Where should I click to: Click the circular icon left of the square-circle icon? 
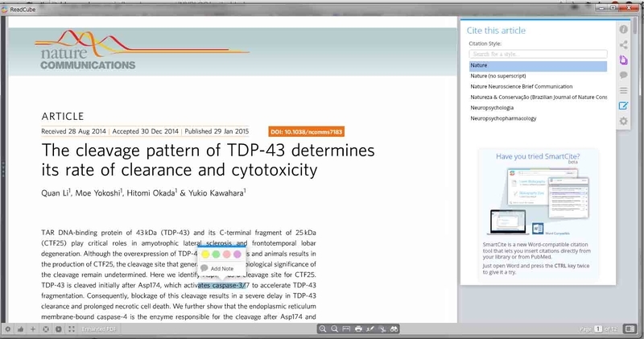pyautogui.click(x=46, y=329)
